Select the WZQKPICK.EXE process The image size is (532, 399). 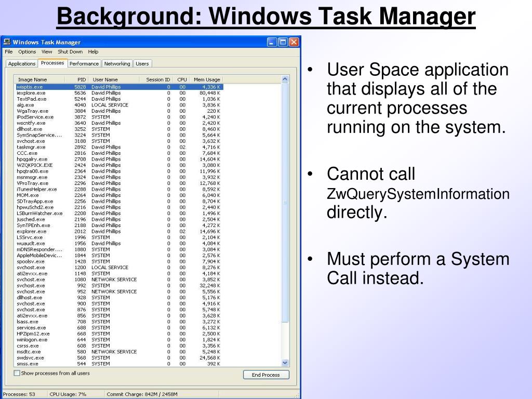tap(119, 165)
